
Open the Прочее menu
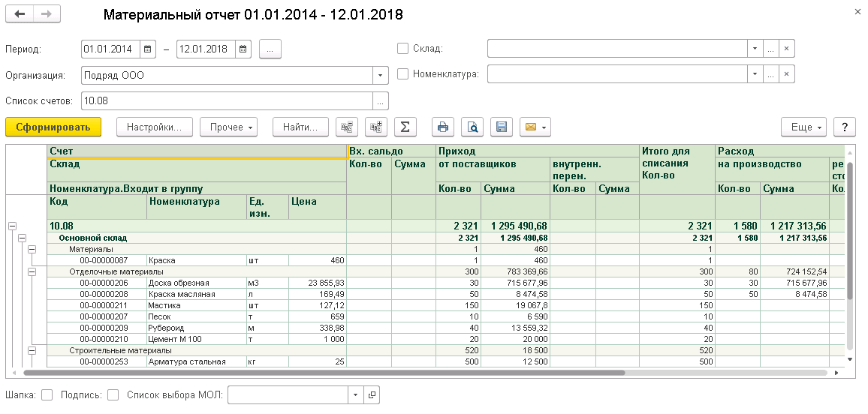pyautogui.click(x=228, y=127)
